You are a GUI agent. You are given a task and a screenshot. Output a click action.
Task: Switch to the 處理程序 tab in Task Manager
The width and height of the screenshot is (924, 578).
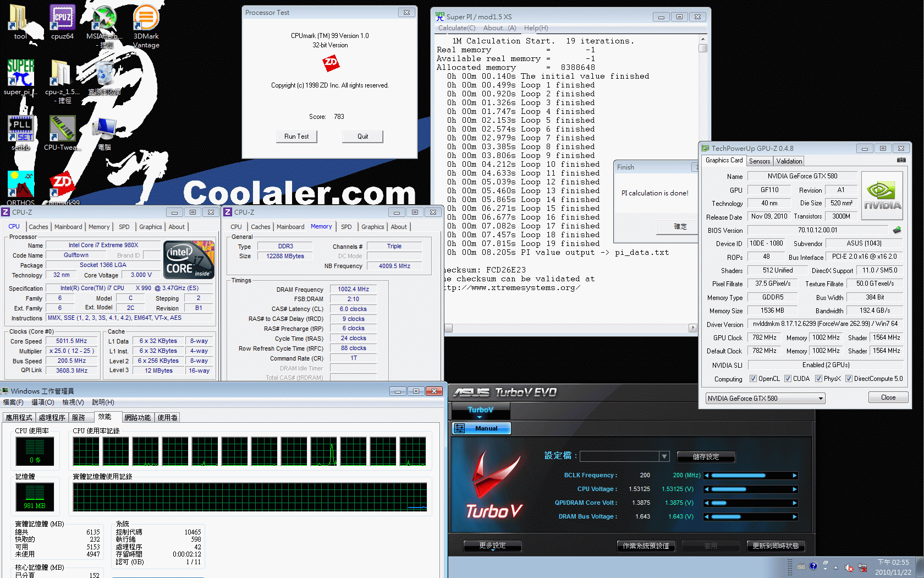52,418
